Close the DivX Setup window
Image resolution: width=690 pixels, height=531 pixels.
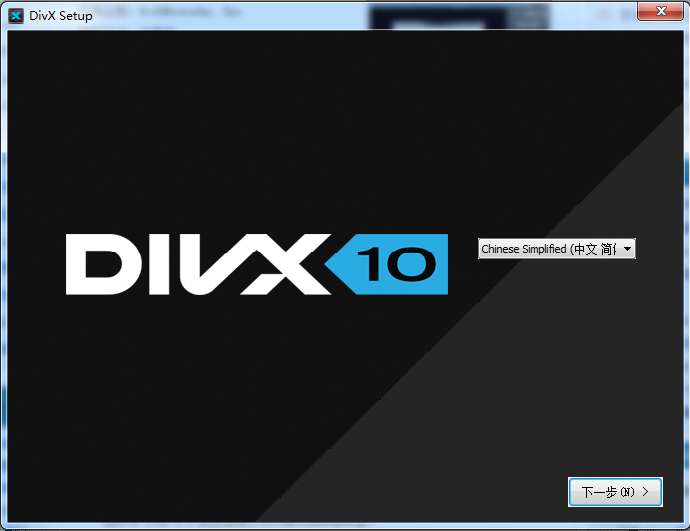pyautogui.click(x=661, y=11)
